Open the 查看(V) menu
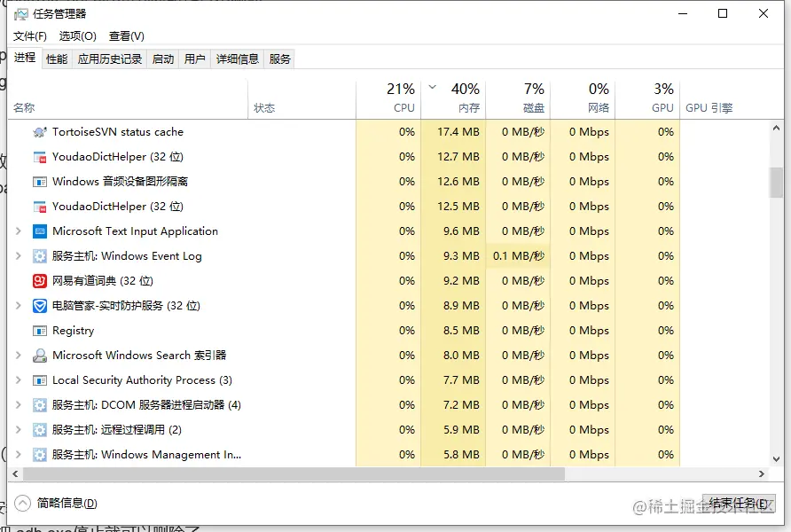Viewport: 791px width, 532px height. click(x=127, y=36)
